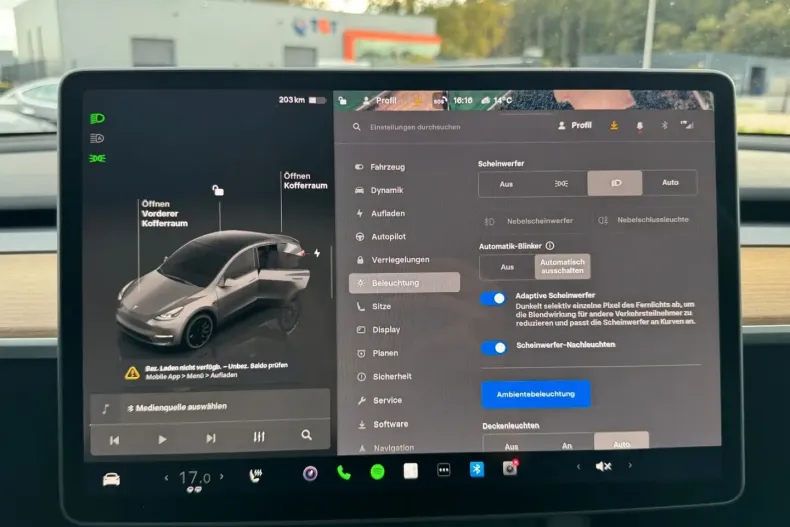This screenshot has width=790, height=527.
Task: Open the Software settings menu
Action: (383, 424)
